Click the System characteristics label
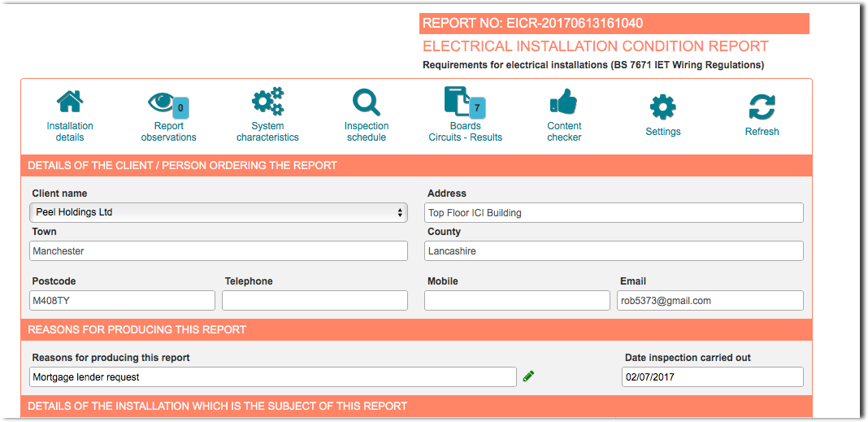 tap(267, 132)
